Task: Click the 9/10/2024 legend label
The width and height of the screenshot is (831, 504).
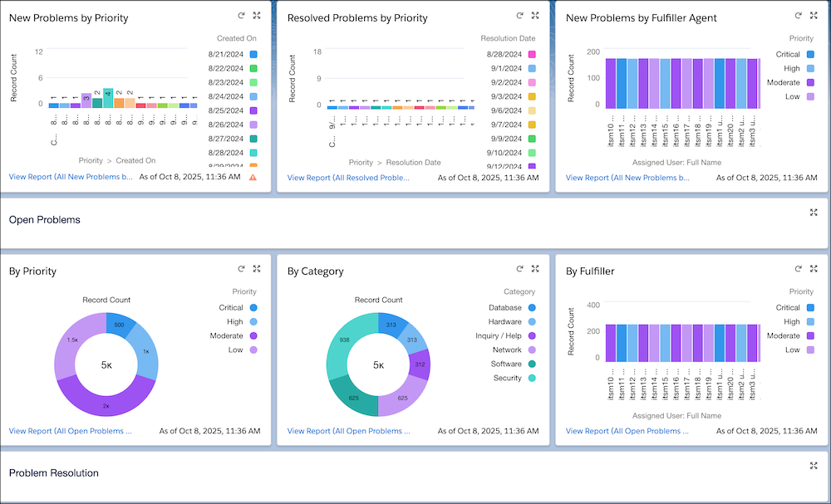Action: click(504, 153)
